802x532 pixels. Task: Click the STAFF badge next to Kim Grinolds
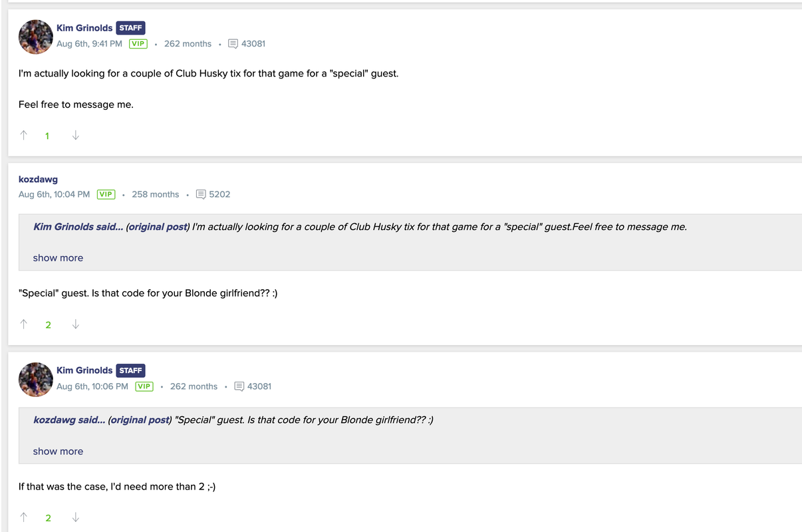tap(130, 27)
